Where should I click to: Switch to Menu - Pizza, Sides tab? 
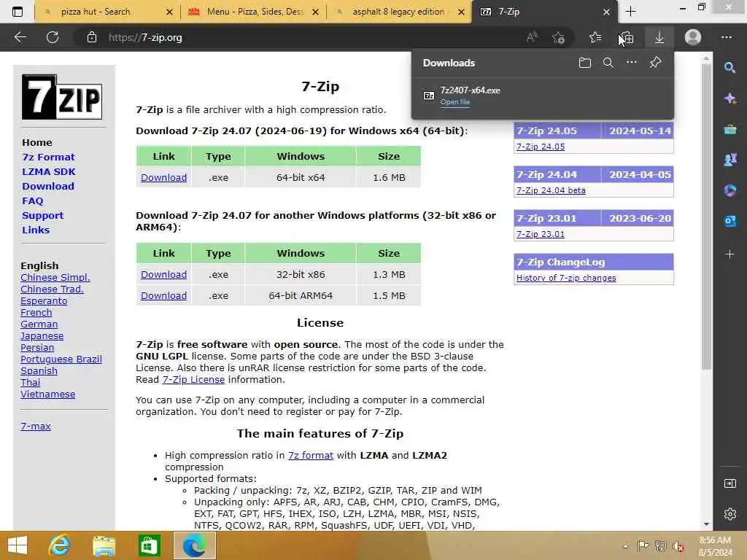[255, 12]
